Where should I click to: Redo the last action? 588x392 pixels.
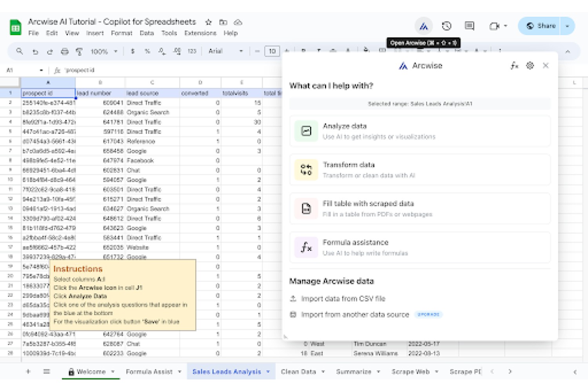(x=50, y=51)
